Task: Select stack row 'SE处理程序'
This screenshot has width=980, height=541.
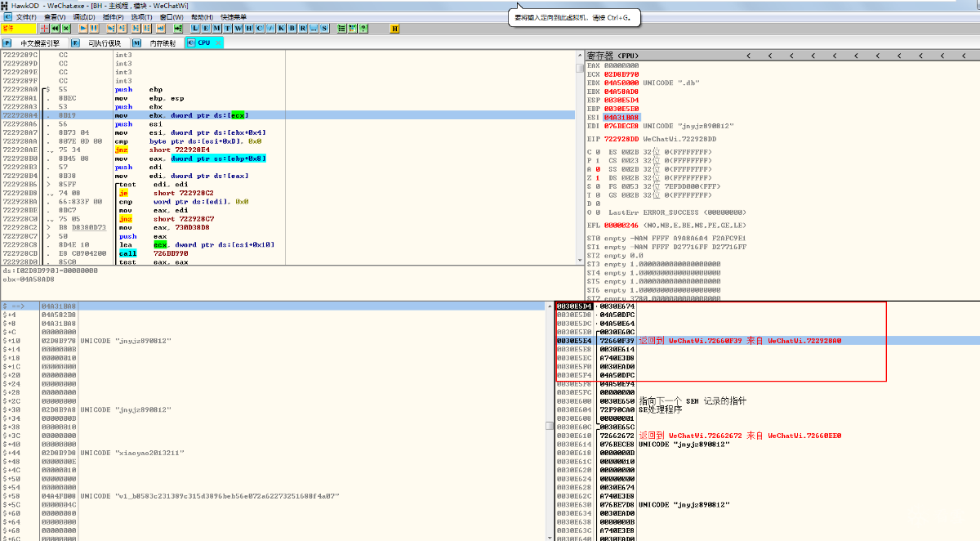Action: coord(660,409)
